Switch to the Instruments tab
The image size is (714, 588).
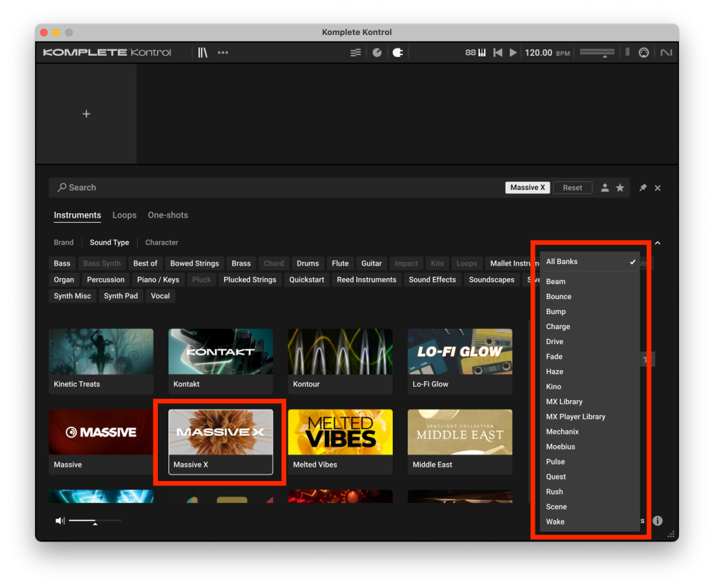click(77, 216)
